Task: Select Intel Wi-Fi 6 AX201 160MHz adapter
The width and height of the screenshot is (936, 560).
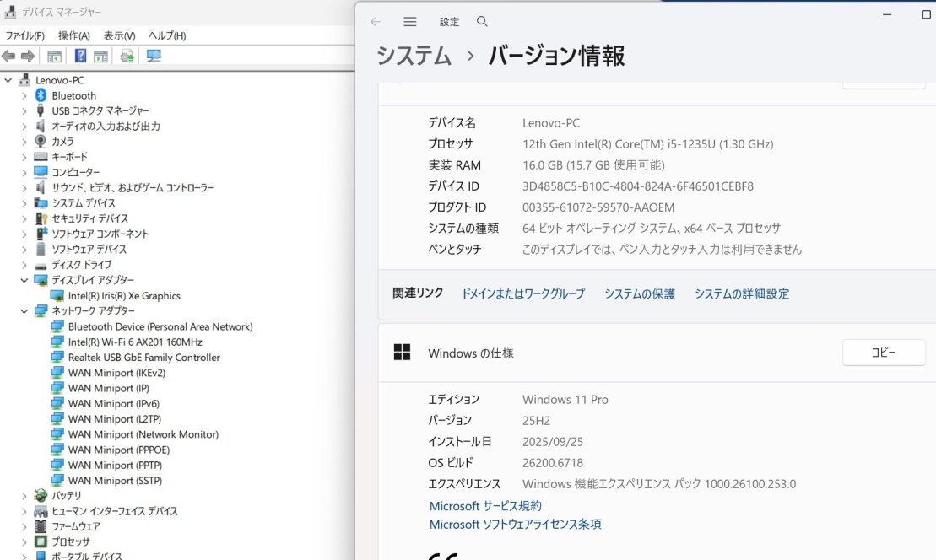Action: coord(134,342)
